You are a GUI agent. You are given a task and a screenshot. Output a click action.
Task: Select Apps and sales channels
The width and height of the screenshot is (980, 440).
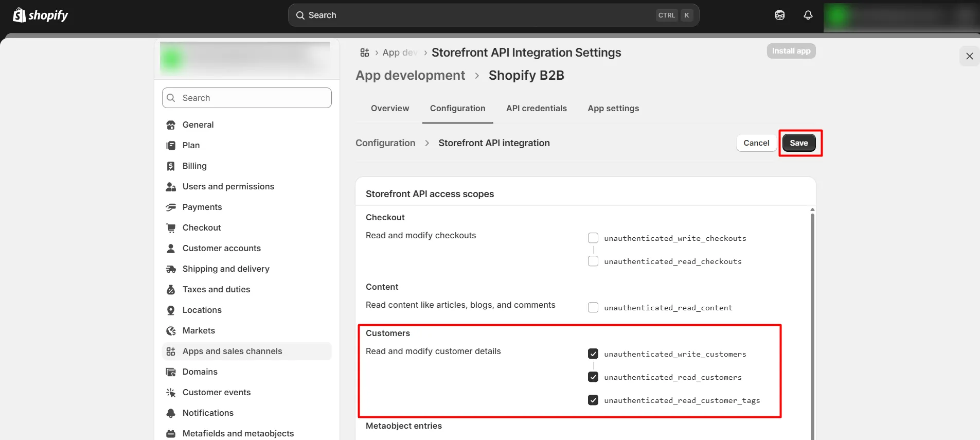[x=247, y=351]
